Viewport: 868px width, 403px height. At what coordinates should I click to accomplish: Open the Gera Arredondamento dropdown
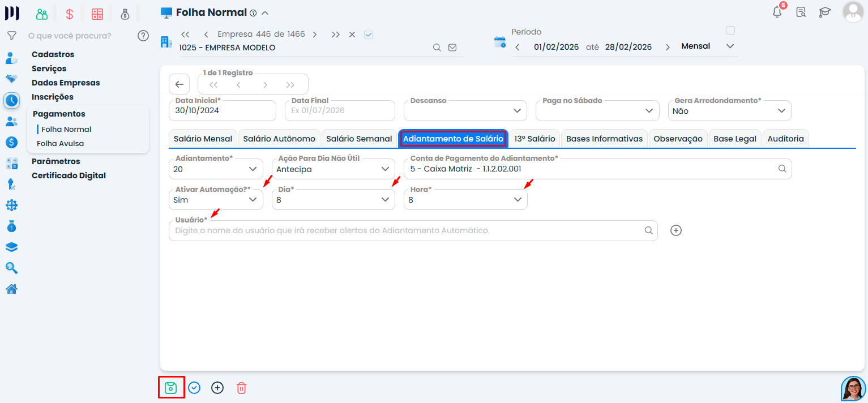(x=729, y=110)
